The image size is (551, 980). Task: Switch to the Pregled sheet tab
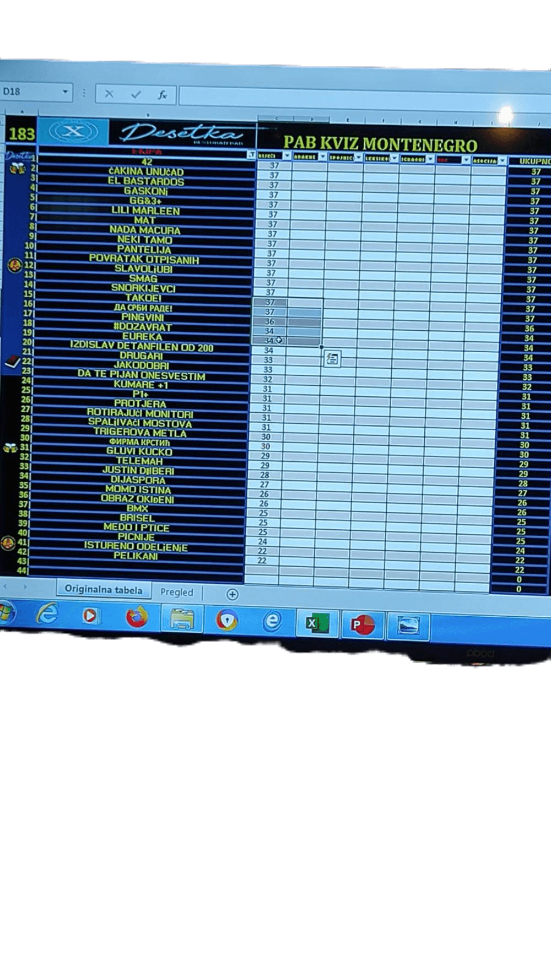(x=176, y=592)
